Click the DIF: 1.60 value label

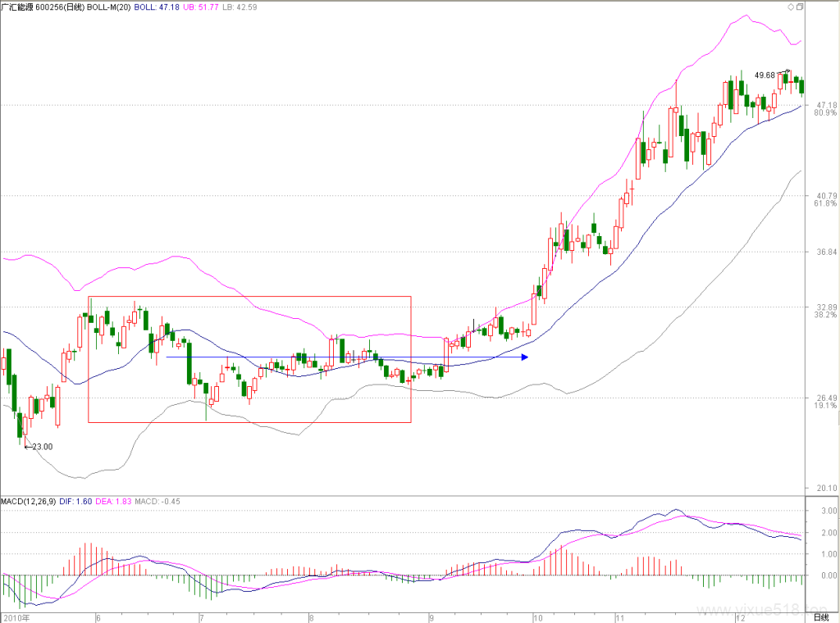(x=75, y=502)
